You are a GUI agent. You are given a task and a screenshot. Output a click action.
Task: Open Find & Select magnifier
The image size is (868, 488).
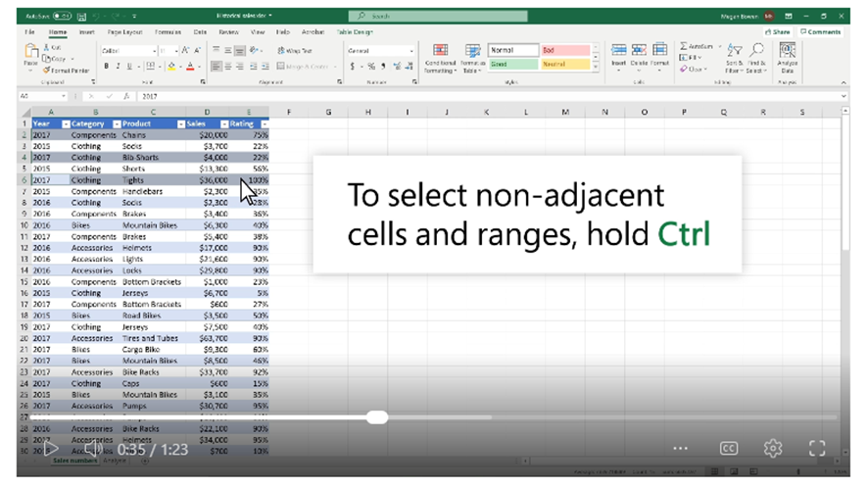755,58
